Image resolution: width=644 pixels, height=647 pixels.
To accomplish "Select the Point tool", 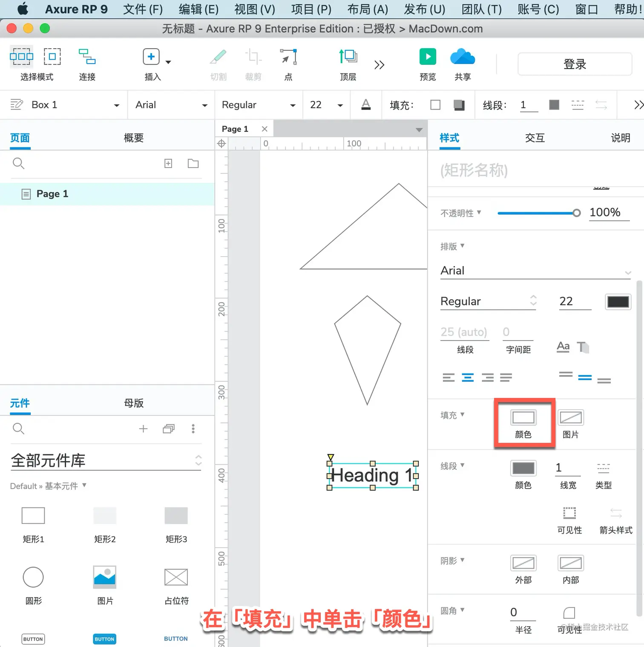I will click(x=288, y=57).
